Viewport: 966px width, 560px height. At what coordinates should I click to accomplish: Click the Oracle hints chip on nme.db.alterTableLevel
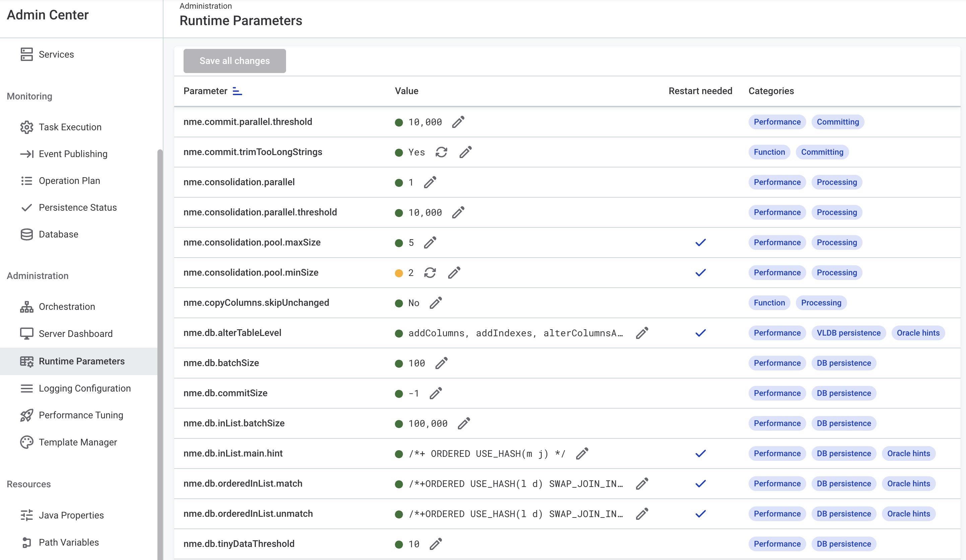coord(918,333)
